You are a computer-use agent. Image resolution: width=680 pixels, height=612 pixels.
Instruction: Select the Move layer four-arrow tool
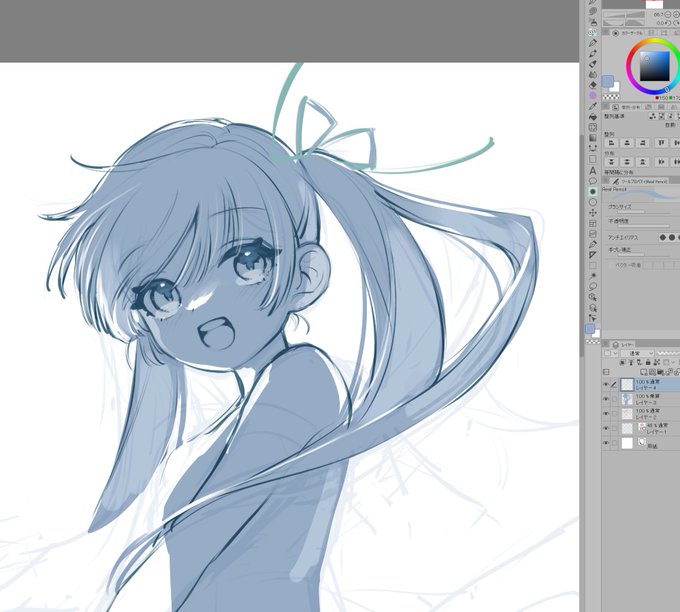(x=593, y=213)
